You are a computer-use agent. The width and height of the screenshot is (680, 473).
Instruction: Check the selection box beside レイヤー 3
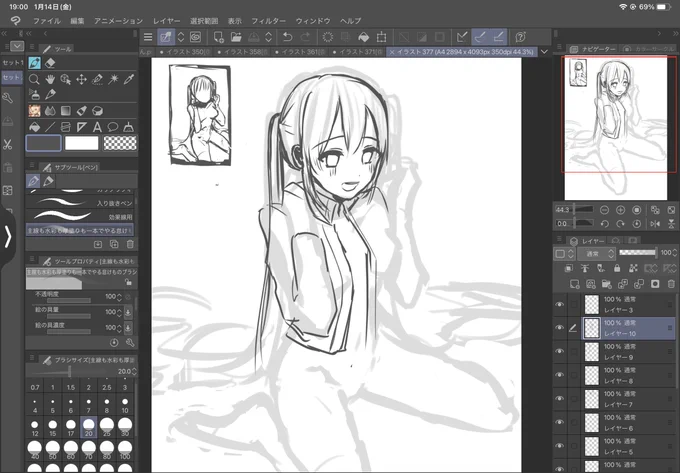click(x=574, y=304)
